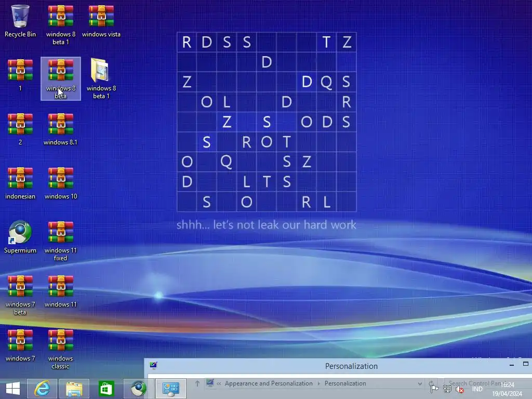The width and height of the screenshot is (532, 399).
Task: Launch Internet Explorer from the taskbar
Action: click(42, 389)
